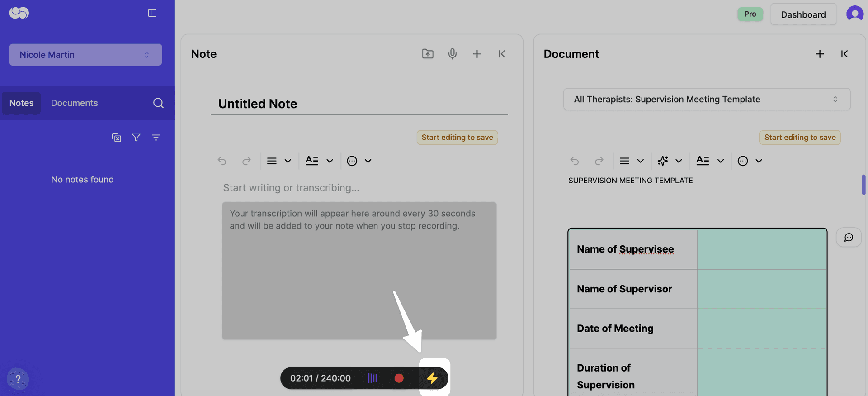Add a new note with plus icon

[477, 54]
